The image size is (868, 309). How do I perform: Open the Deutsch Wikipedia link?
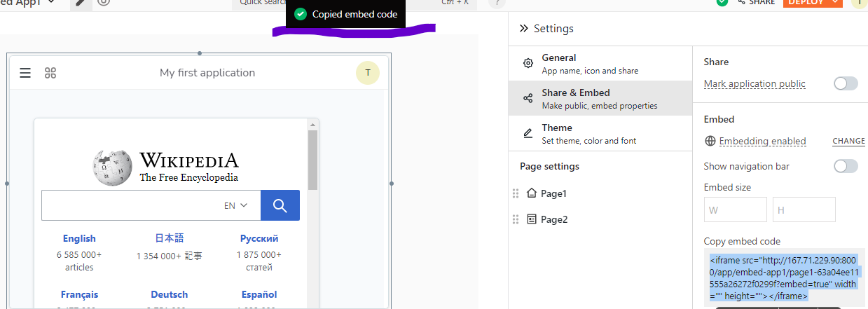coord(170,294)
